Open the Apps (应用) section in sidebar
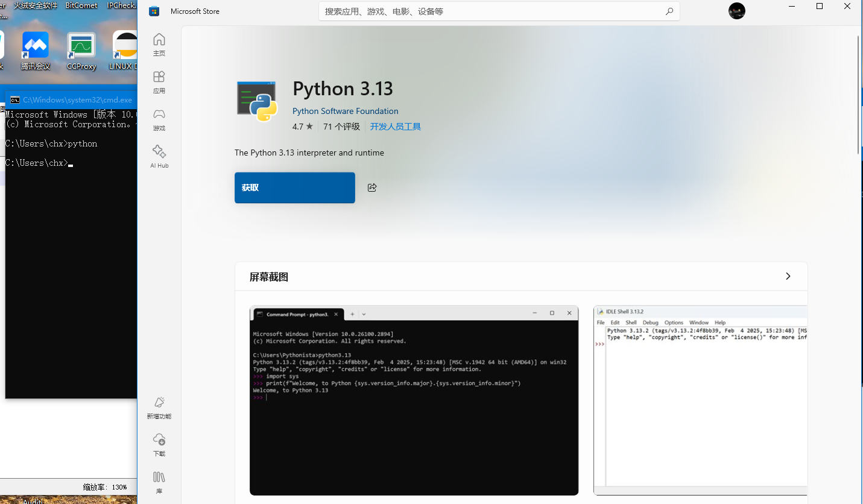The image size is (863, 504). (159, 83)
